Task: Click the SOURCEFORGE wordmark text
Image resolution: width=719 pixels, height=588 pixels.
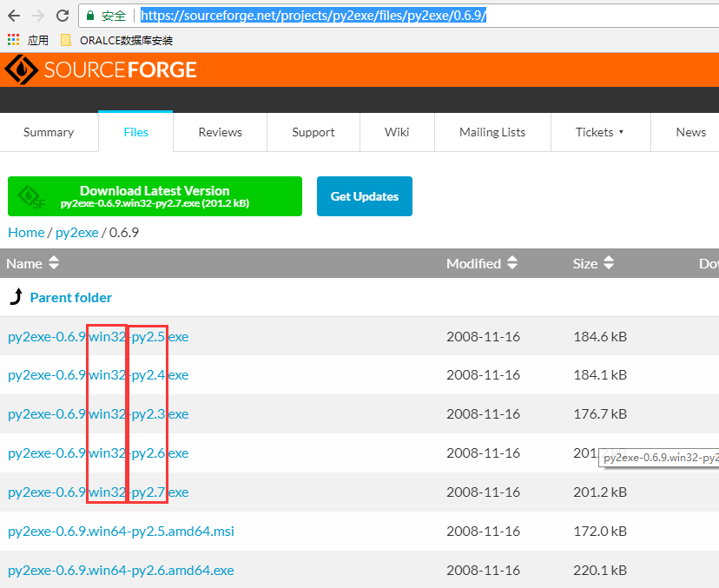Action: (x=120, y=69)
